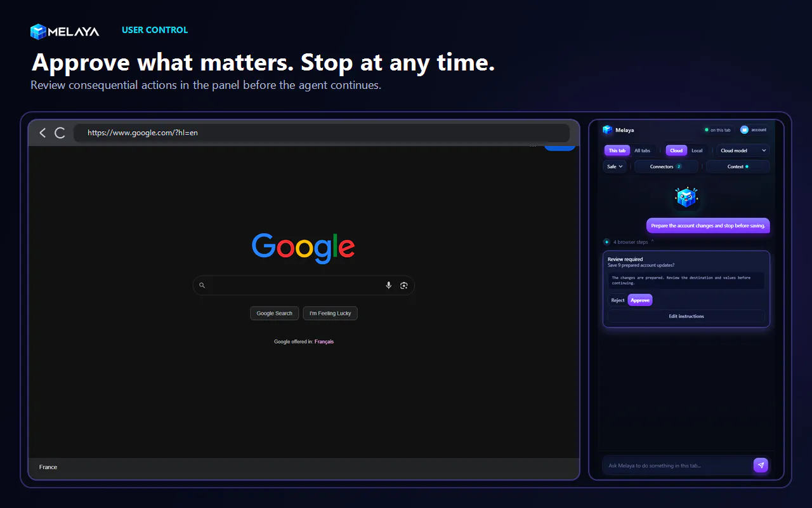812x508 pixels.
Task: Switch scope to All tabs
Action: pyautogui.click(x=642, y=150)
